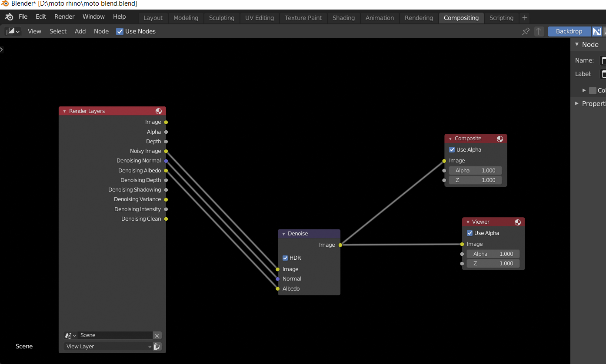Screen dimensions: 606x364
Task: Click the Render Layers node preview sphere icon
Action: tap(159, 111)
